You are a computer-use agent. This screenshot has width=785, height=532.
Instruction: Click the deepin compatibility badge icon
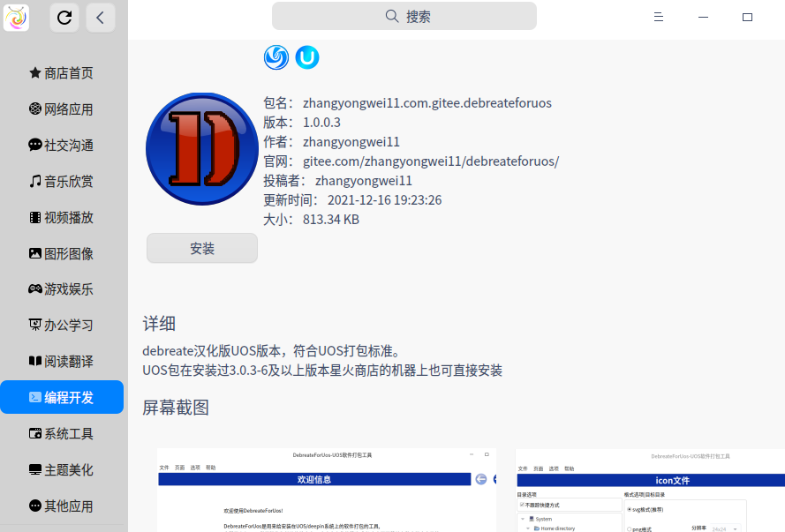click(276, 57)
